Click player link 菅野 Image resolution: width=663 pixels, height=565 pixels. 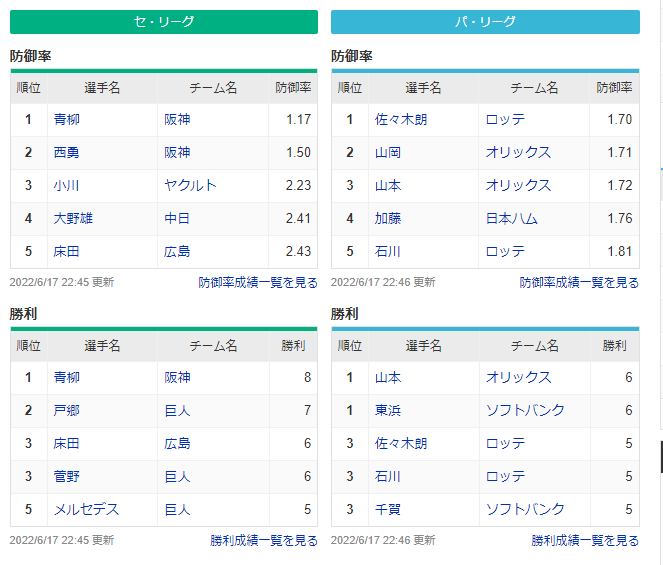click(x=66, y=476)
